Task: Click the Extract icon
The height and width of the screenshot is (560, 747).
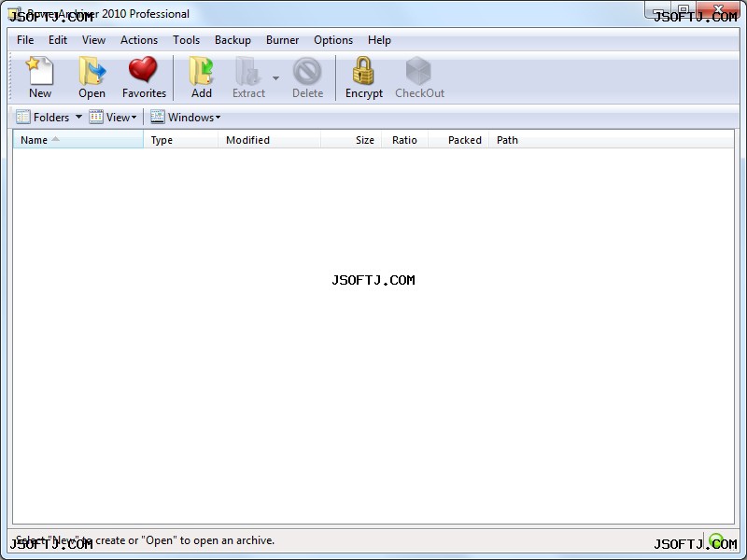Action: pyautogui.click(x=248, y=77)
